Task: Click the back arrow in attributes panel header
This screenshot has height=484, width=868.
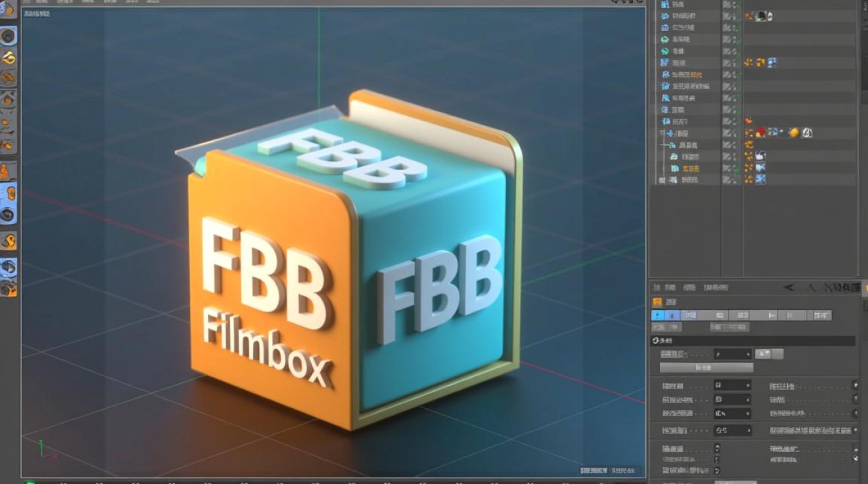Action: tap(789, 288)
